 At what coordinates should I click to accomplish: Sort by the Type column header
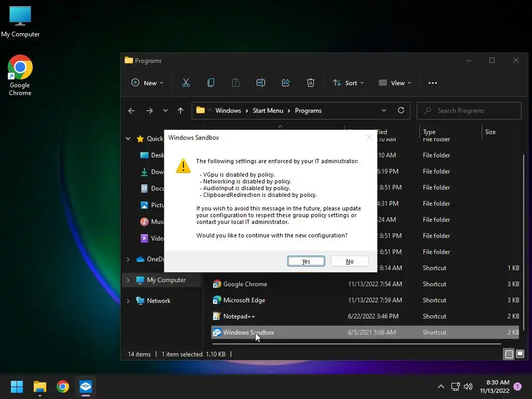[x=429, y=132]
